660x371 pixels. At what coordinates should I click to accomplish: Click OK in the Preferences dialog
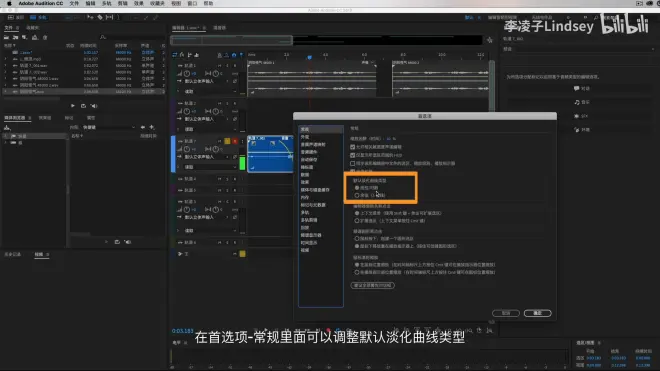coord(538,313)
